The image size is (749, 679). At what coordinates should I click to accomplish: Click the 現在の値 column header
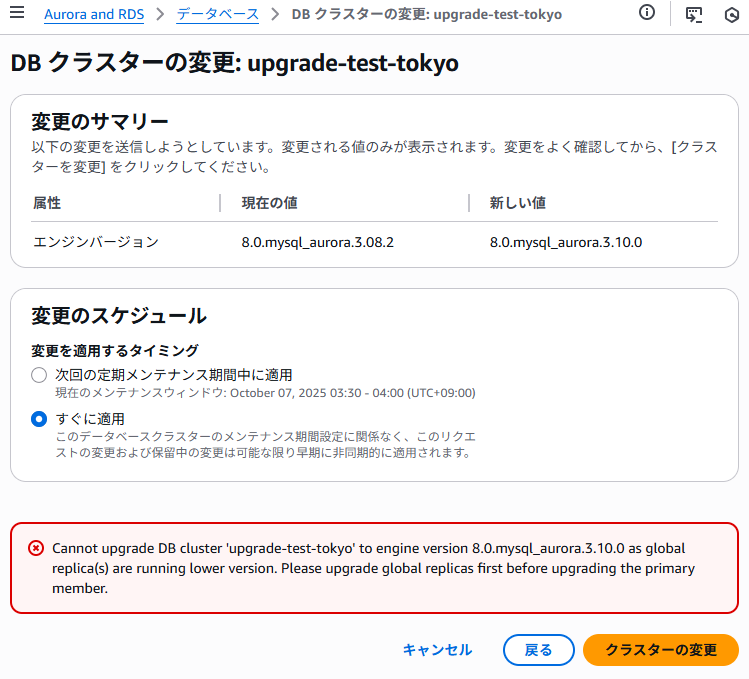click(x=269, y=203)
